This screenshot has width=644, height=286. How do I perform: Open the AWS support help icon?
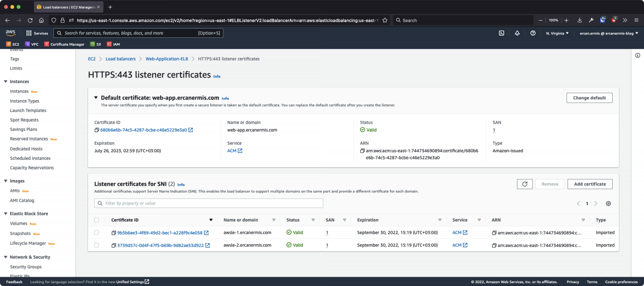533,33
